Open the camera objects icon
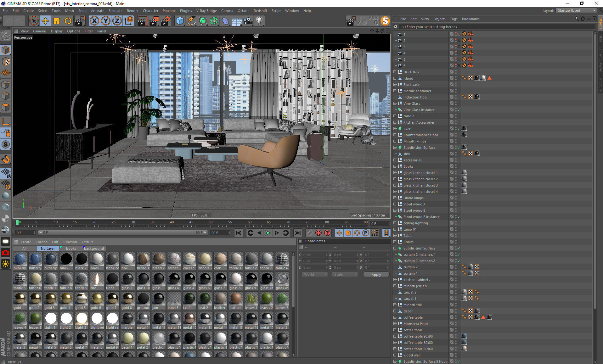 [248, 21]
